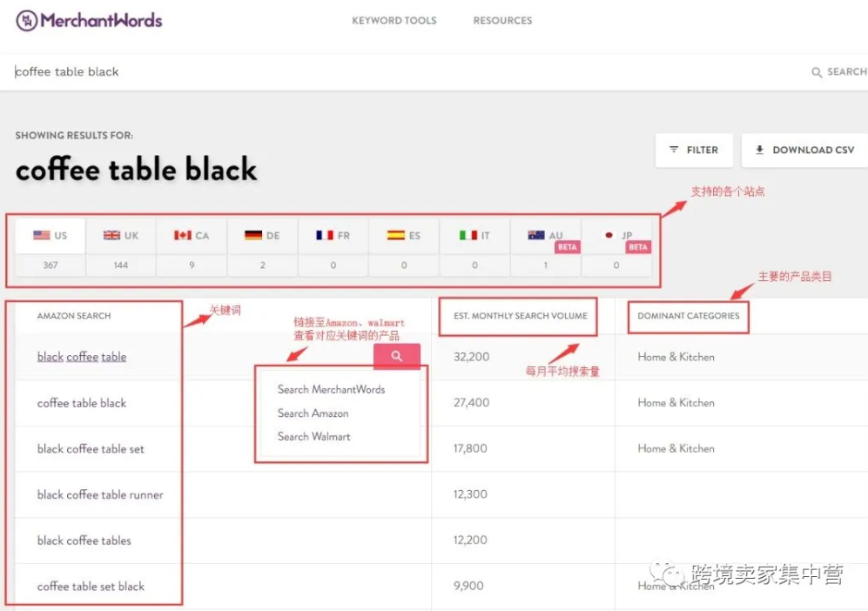Click the pink magnifier icon by the keyword
The image size is (868, 611).
coord(398,356)
